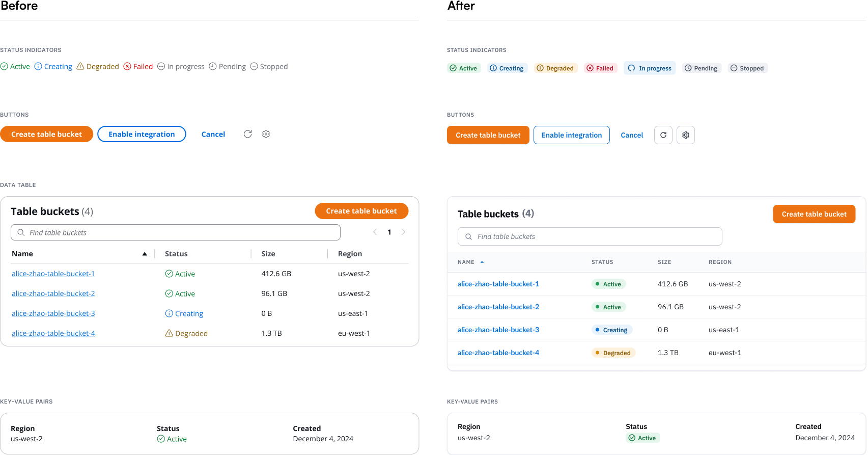The height and width of the screenshot is (455, 868).
Task: Click Degraded badge in After bucket-4 row
Action: tap(613, 353)
